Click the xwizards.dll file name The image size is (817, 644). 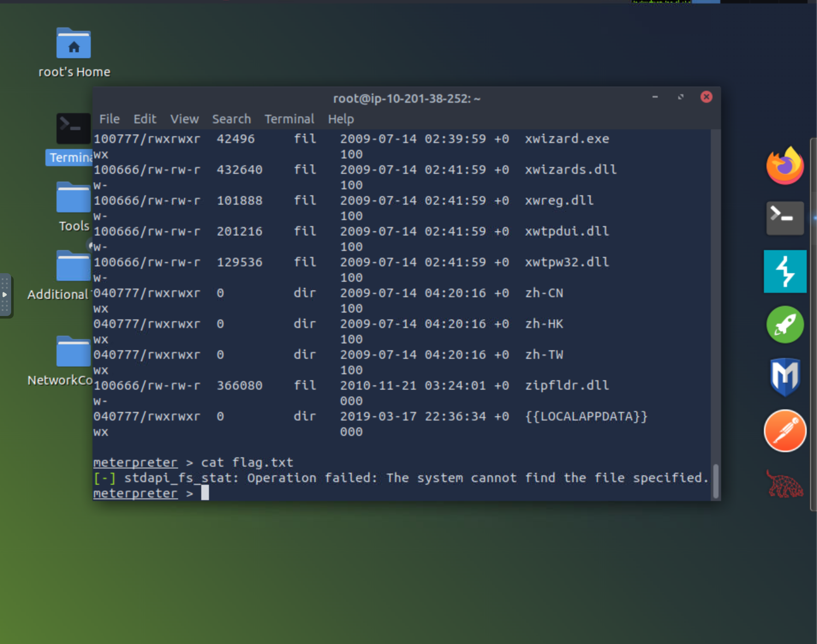point(571,170)
